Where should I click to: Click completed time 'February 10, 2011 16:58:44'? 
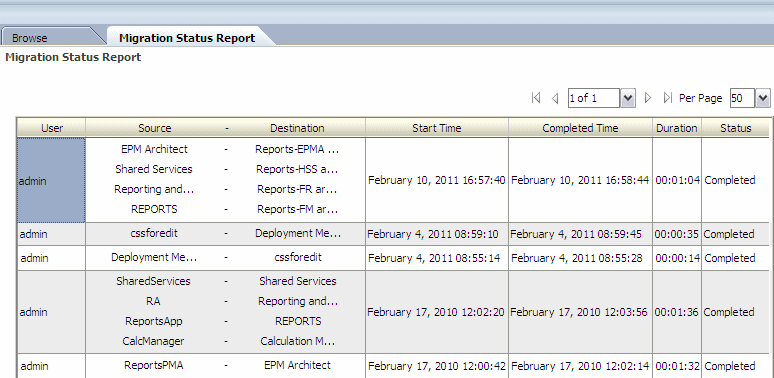tap(580, 180)
